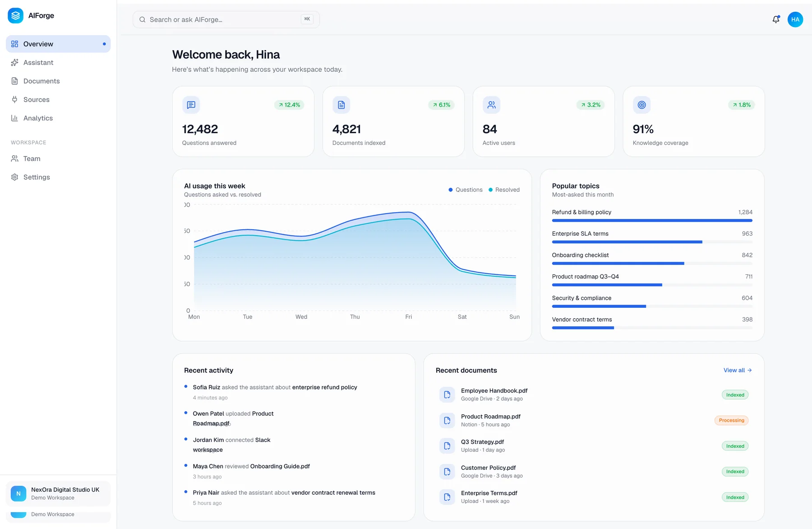This screenshot has width=812, height=529.
Task: Click the 1.8% growth badge
Action: pyautogui.click(x=742, y=105)
